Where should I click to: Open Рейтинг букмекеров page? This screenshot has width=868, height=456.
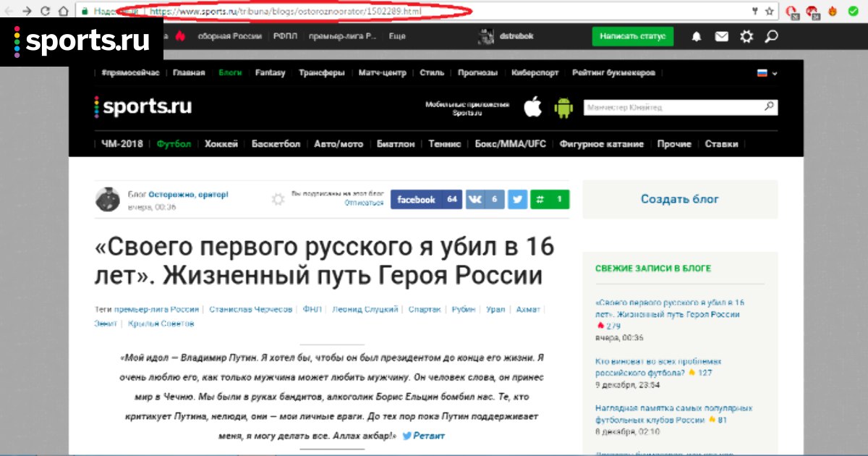(x=613, y=73)
